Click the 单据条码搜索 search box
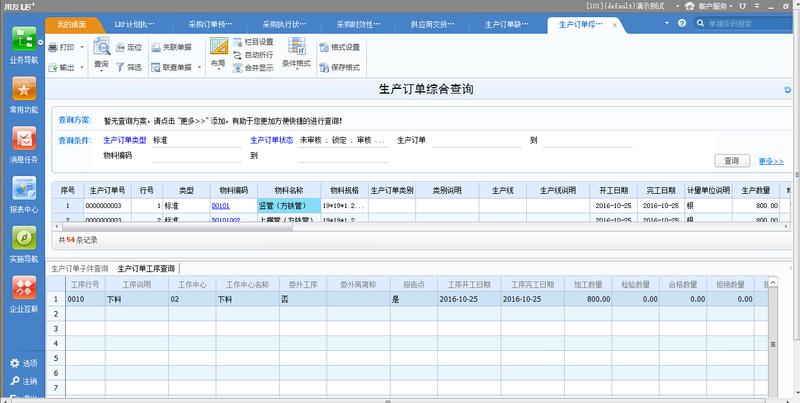The image size is (800, 403). point(746,23)
